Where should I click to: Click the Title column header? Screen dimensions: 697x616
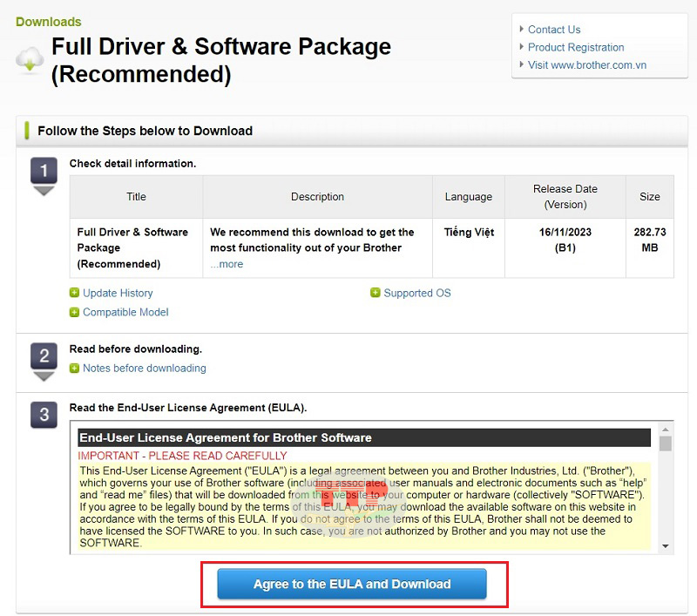click(137, 197)
